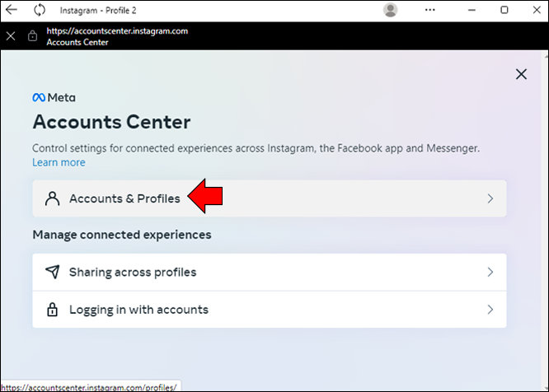Close the Accounts Center dialog

521,74
